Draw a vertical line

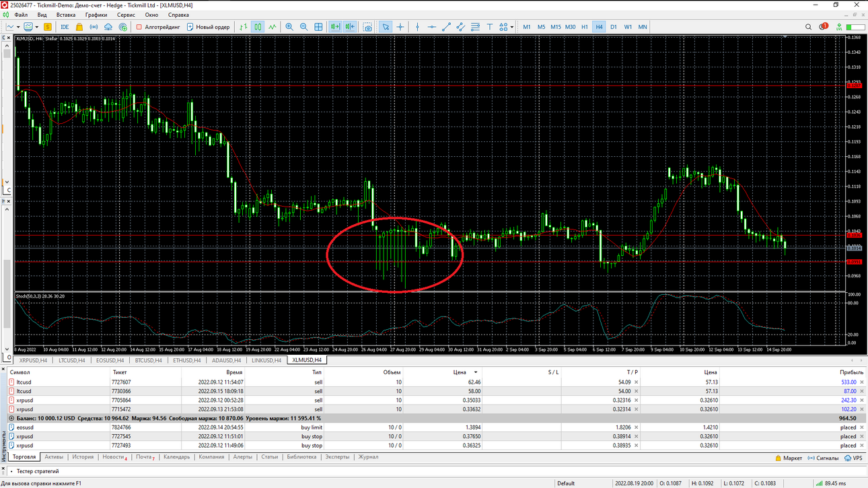point(417,27)
